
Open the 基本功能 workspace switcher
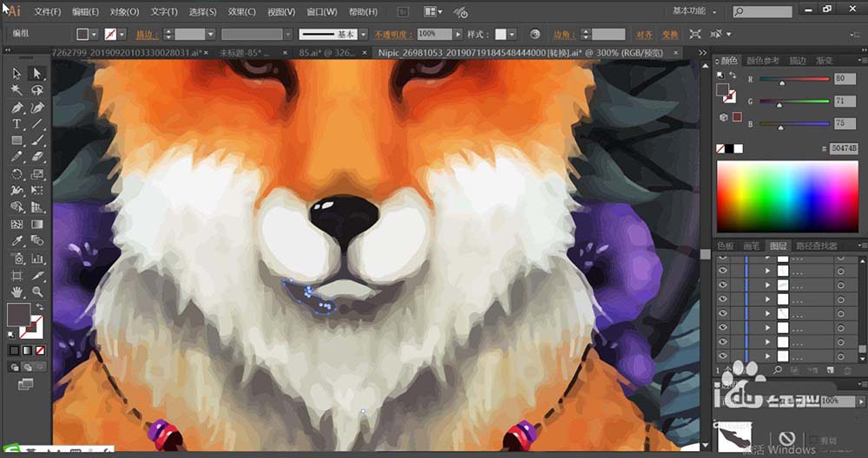tap(694, 10)
